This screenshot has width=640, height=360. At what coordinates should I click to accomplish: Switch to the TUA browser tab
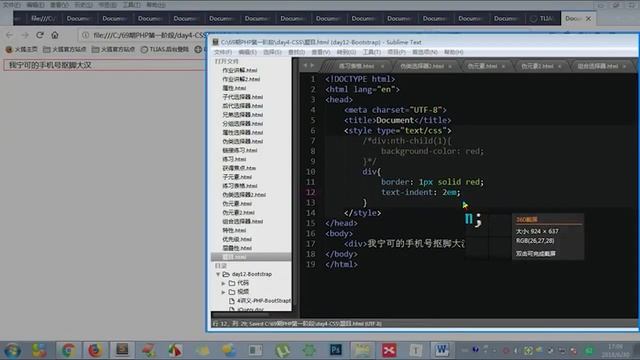click(542, 18)
